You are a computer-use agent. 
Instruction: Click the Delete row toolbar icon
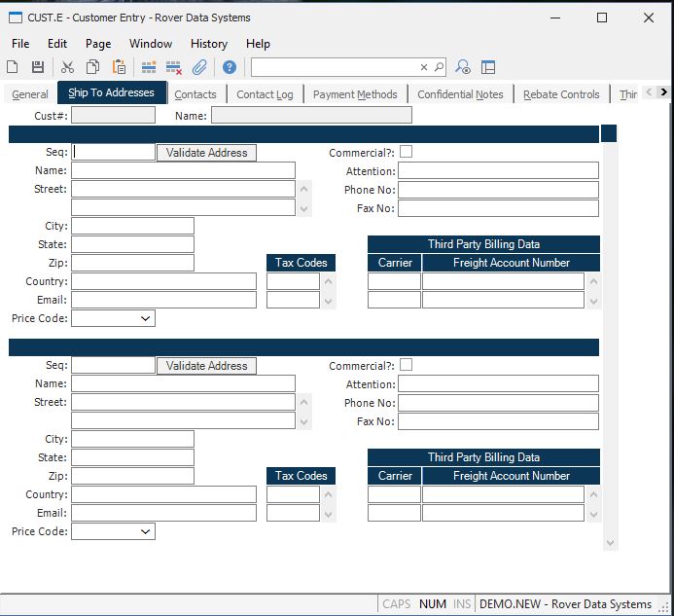174,67
